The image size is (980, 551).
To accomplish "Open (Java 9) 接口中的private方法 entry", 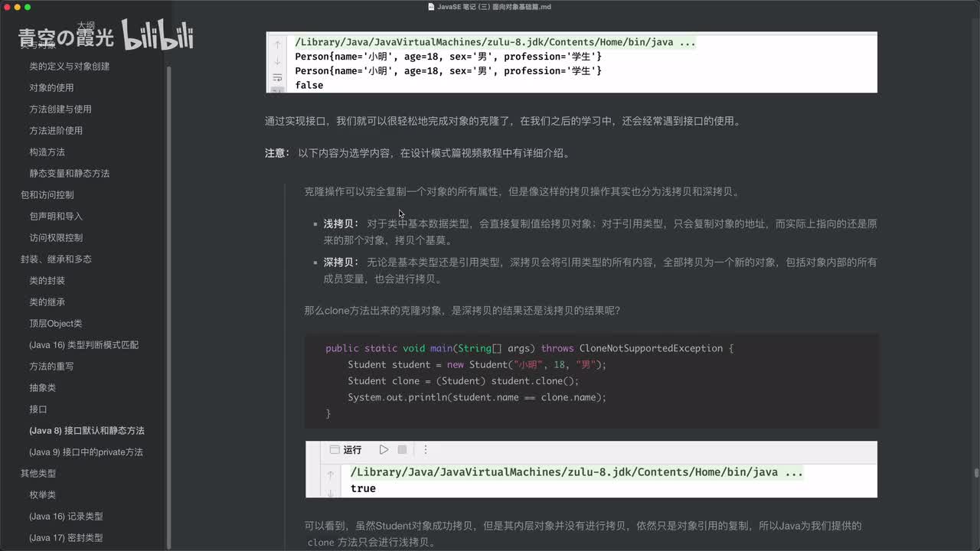I will click(x=86, y=452).
